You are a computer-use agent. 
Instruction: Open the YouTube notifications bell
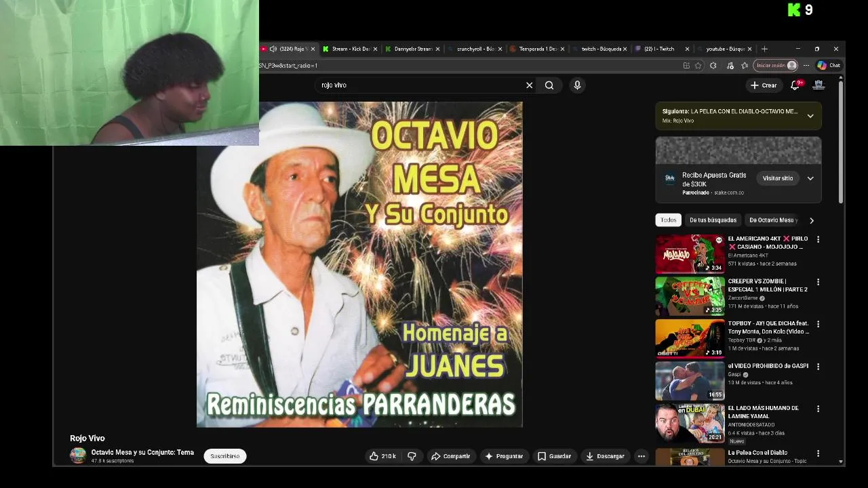(x=795, y=85)
